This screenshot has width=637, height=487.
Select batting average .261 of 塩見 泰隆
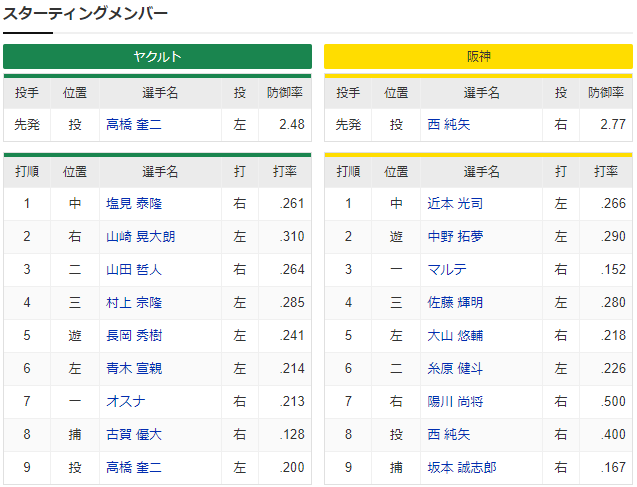click(292, 203)
